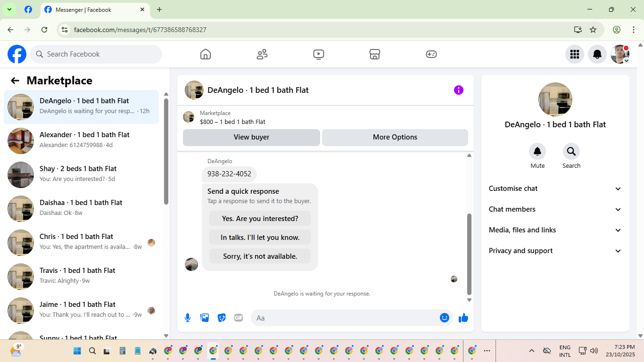Choose a sticker icon

tap(222, 318)
